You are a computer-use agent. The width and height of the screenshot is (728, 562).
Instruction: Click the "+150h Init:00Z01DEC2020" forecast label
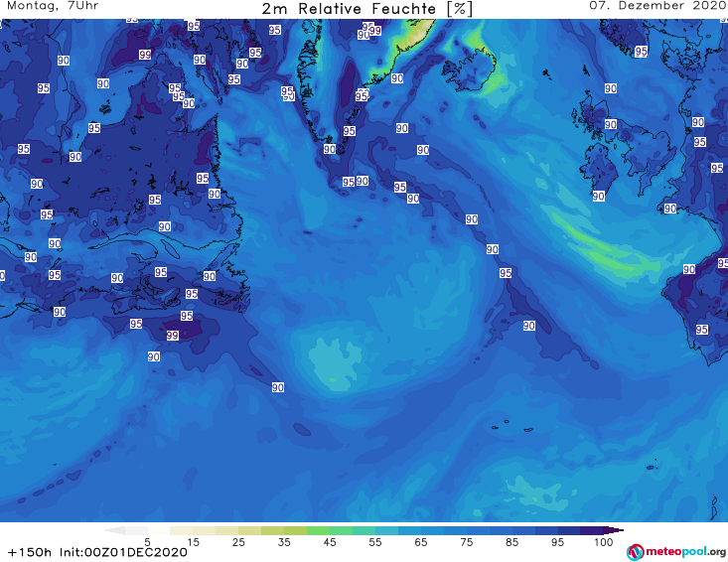click(x=97, y=552)
